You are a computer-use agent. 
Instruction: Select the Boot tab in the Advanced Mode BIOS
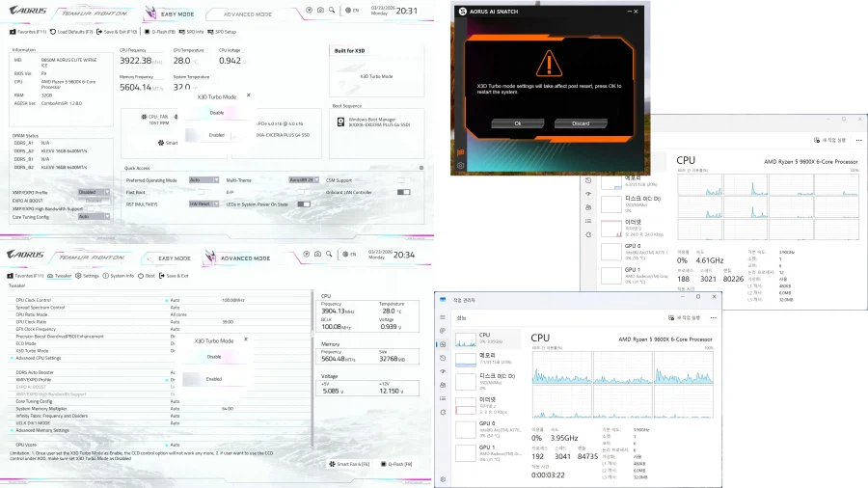click(x=147, y=276)
